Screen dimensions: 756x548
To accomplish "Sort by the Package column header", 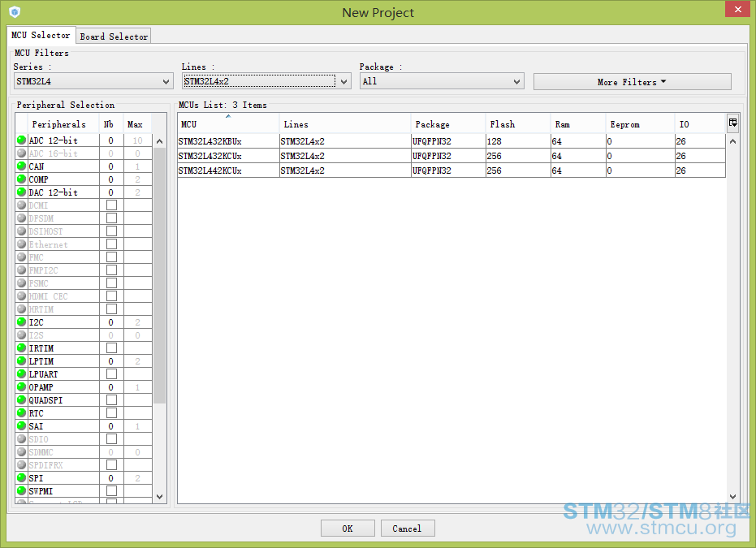I will coord(448,124).
